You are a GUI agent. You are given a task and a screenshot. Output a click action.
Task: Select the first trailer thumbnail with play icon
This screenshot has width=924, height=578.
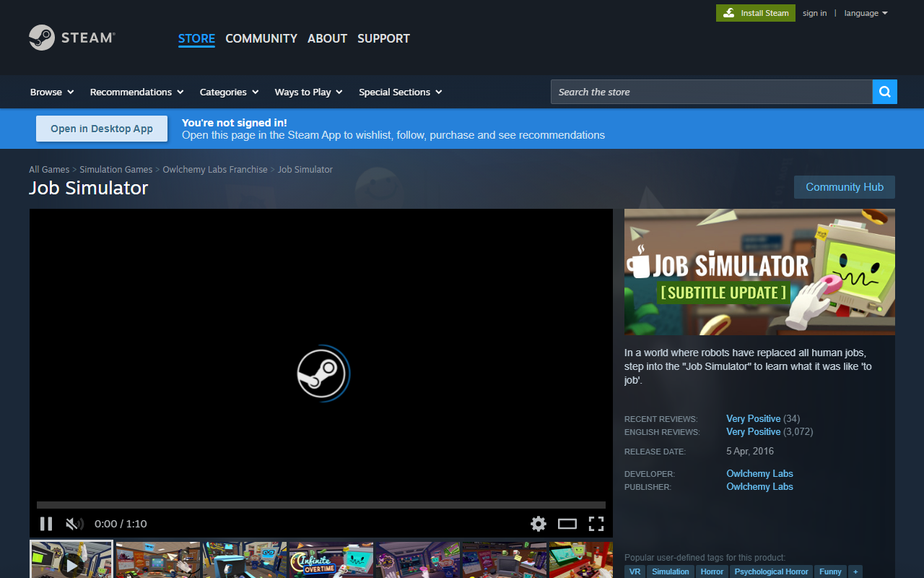(x=71, y=560)
